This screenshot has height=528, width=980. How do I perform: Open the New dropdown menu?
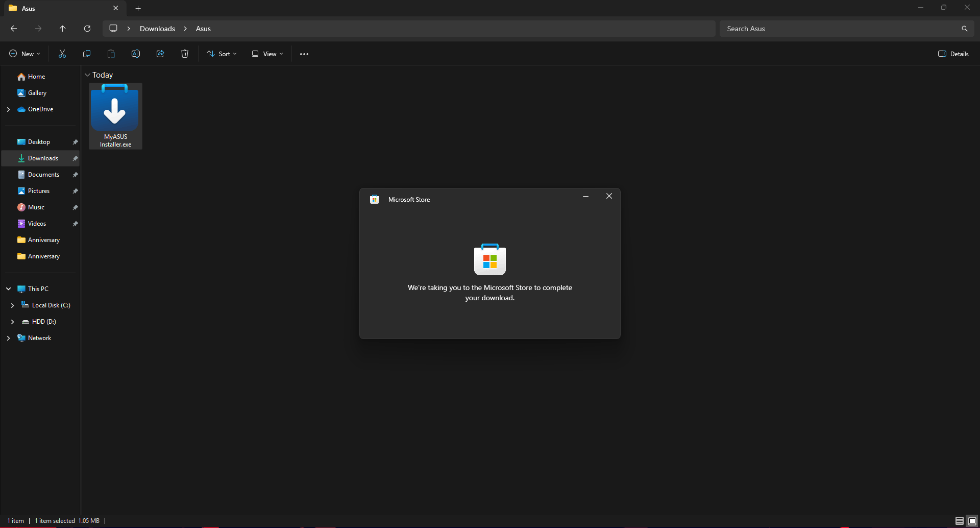click(x=24, y=54)
